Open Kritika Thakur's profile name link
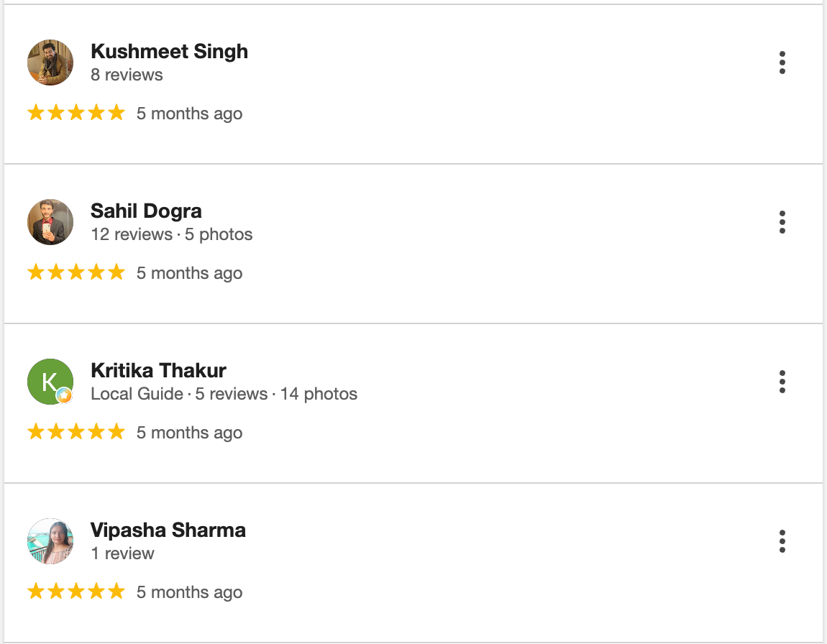Viewport: 827px width, 644px height. (x=158, y=371)
